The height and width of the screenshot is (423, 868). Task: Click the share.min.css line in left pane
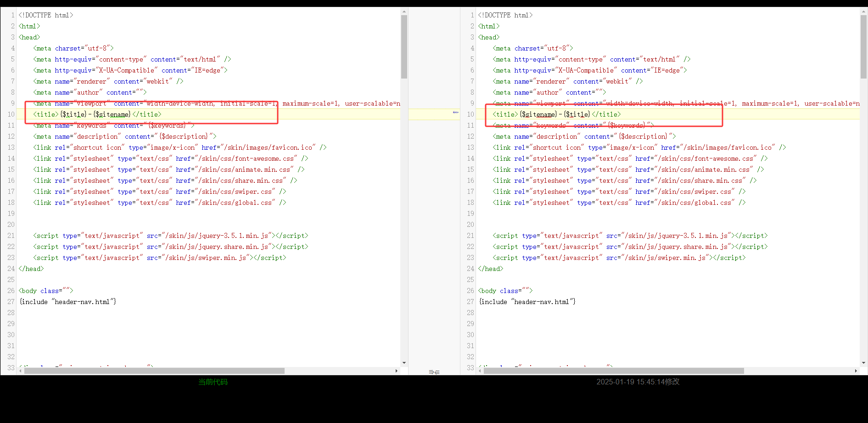pyautogui.click(x=165, y=180)
